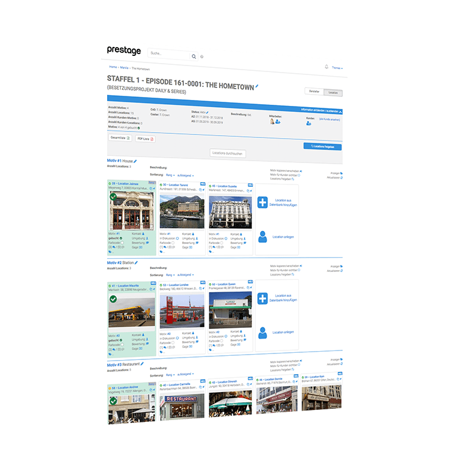This screenshot has height=476, width=476.
Task: Go to Manila breadcrumb
Action: coord(124,67)
